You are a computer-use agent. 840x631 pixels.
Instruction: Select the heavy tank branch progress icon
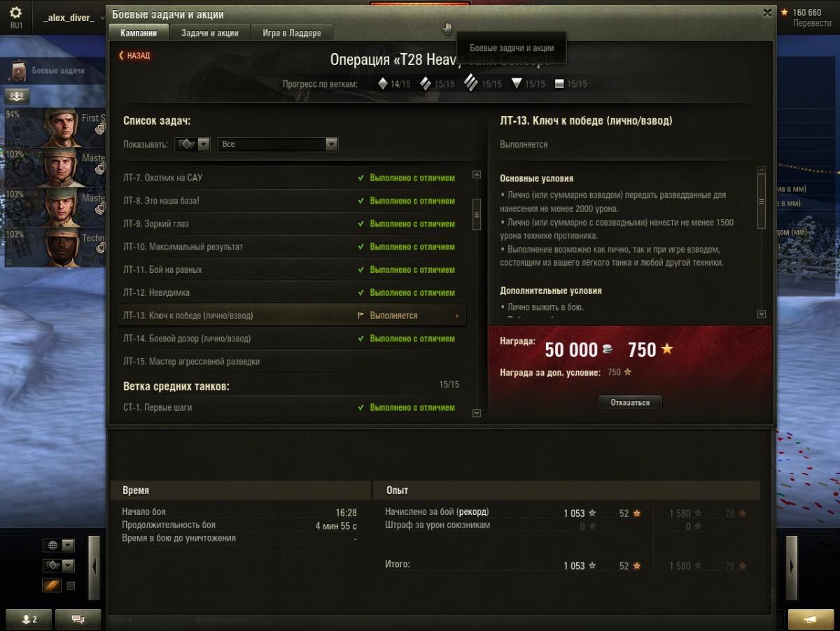click(470, 84)
